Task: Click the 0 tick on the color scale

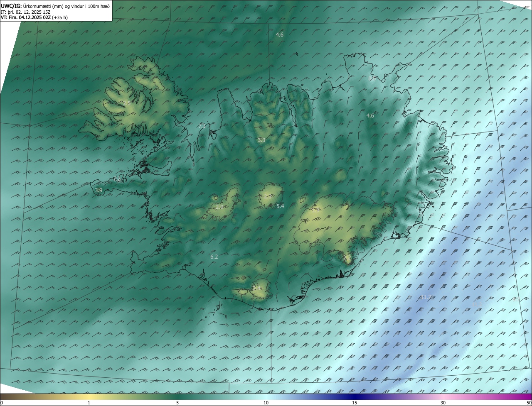Action: 2,403
